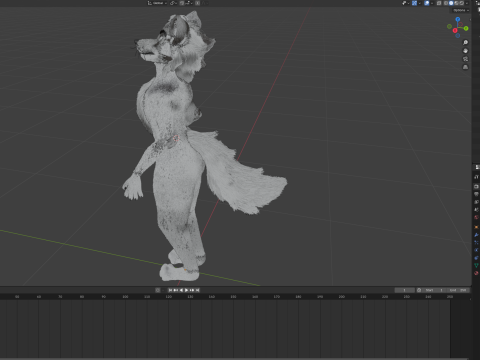Image resolution: width=480 pixels, height=360 pixels.
Task: Toggle Show Gizmo button
Action: click(414, 3)
